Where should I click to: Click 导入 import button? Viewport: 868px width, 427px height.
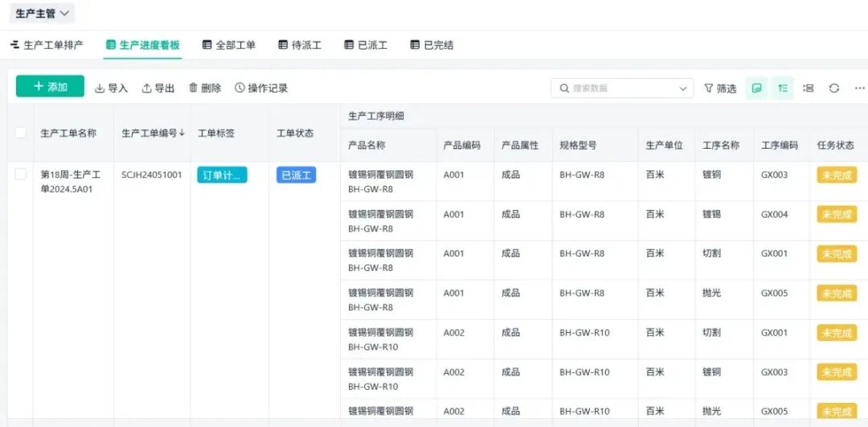coord(111,88)
